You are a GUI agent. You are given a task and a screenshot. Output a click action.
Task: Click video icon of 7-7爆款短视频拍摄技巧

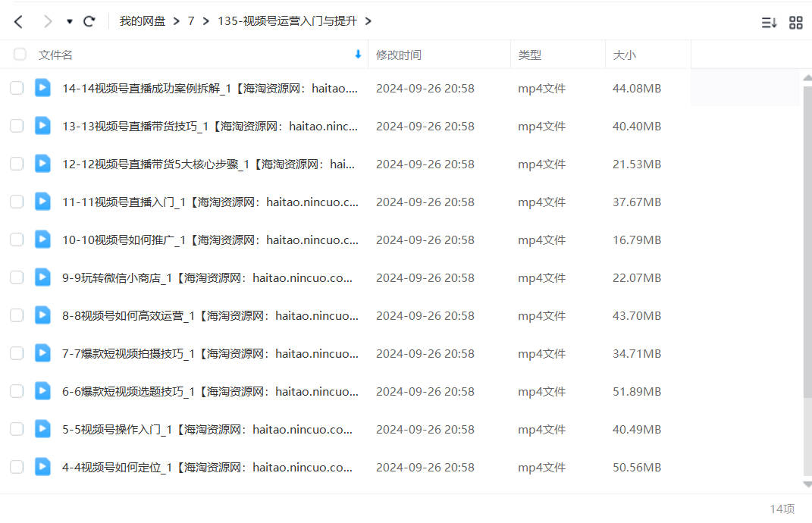[x=42, y=352]
